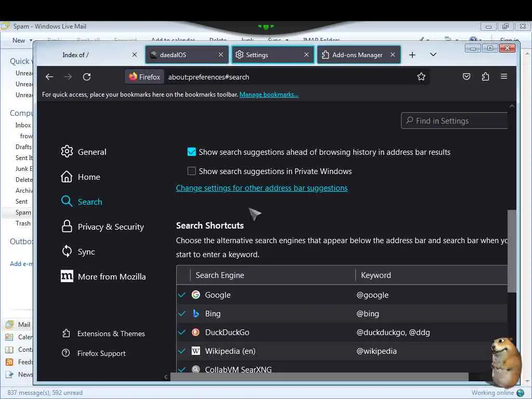
Task: Select the CollabVM SearXNG engine row
Action: point(342,367)
